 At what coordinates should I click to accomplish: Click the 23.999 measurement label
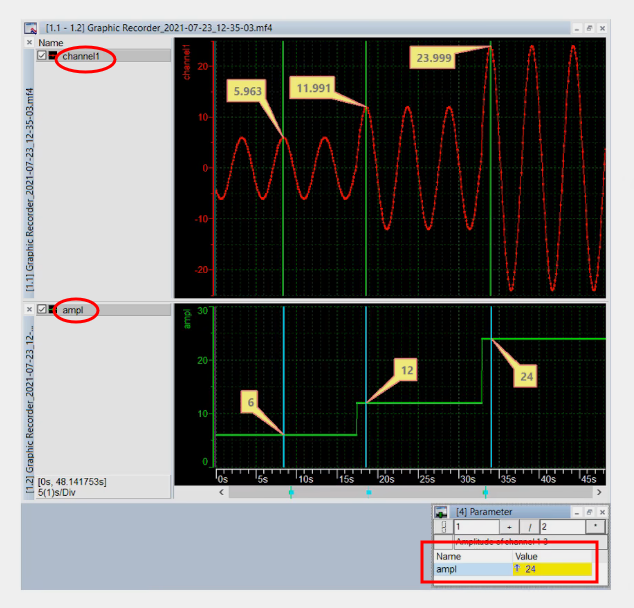click(x=433, y=58)
